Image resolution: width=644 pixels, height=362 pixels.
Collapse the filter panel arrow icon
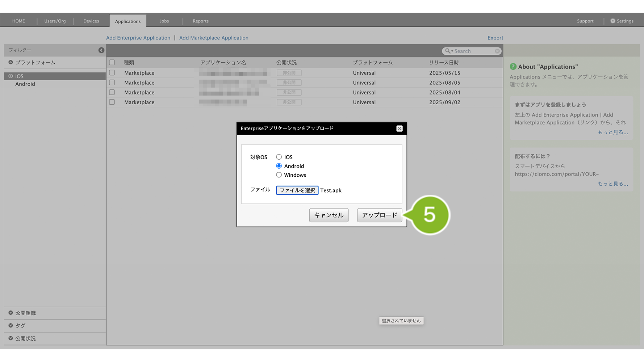[101, 50]
